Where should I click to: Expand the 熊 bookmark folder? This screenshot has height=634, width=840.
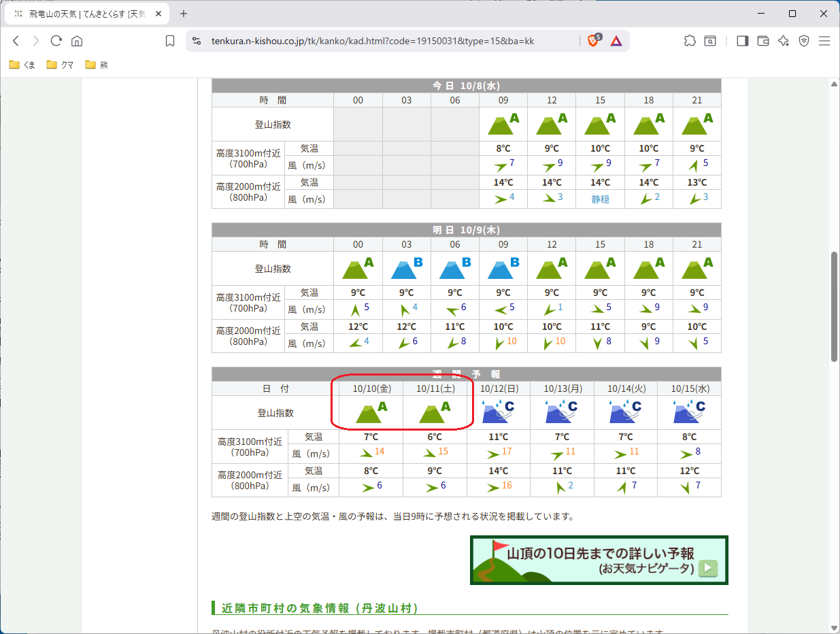(x=97, y=65)
